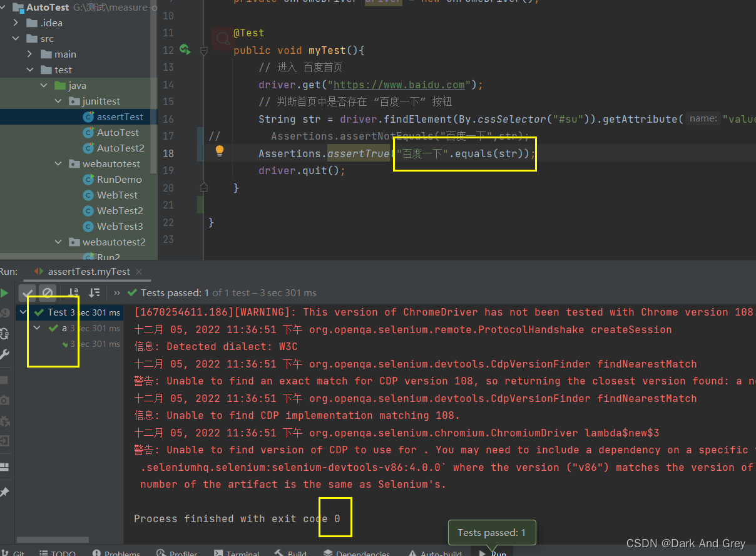Collapse the 'a' test class node arrow
Viewport: 756px width, 556px height.
[x=37, y=327]
